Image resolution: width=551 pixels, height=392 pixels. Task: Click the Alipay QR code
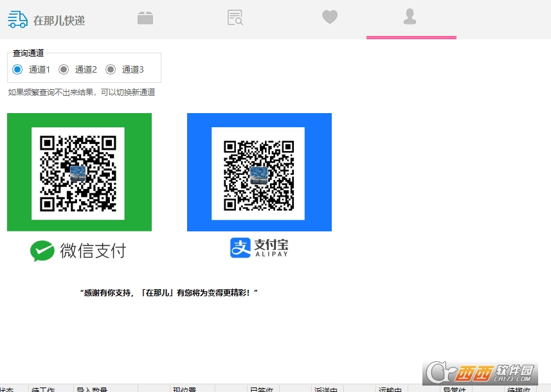point(258,174)
